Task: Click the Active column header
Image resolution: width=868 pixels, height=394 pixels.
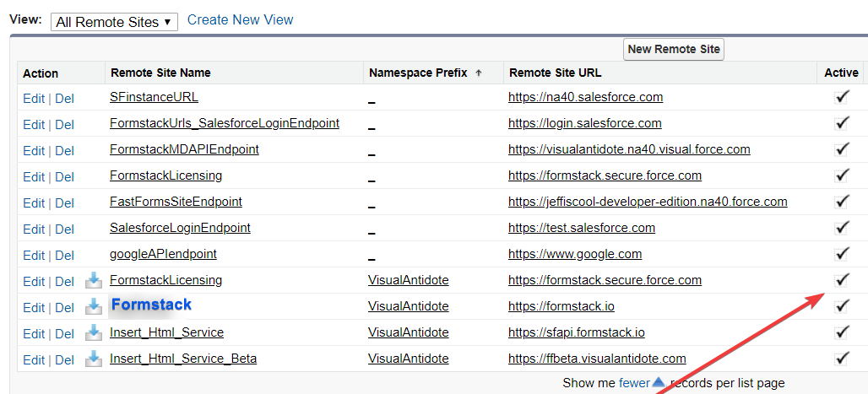Action: [841, 73]
